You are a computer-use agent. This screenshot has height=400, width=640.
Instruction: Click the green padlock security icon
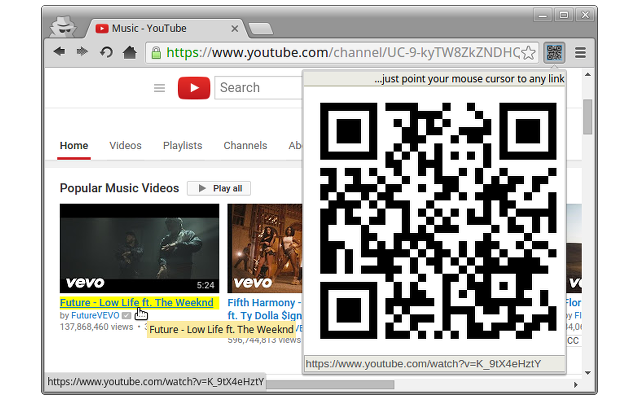156,53
